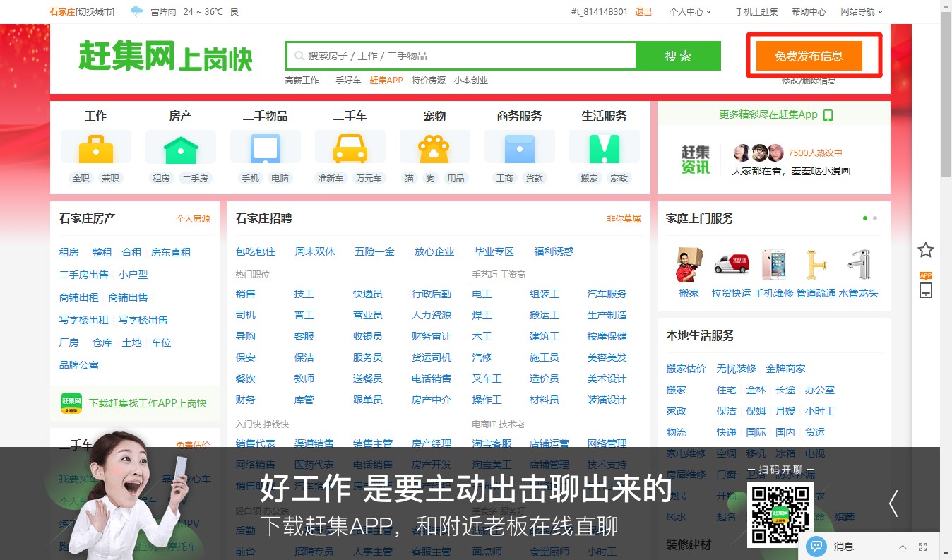Click the QR code in the bottom banner

point(780,515)
